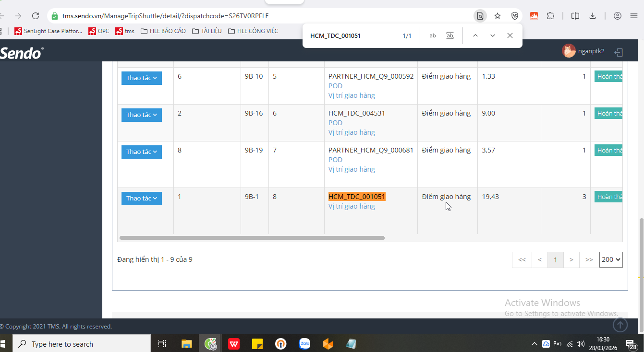Click highlighted HCM_TDC_001051 code
Screen dimensions: 644x352
click(x=357, y=197)
